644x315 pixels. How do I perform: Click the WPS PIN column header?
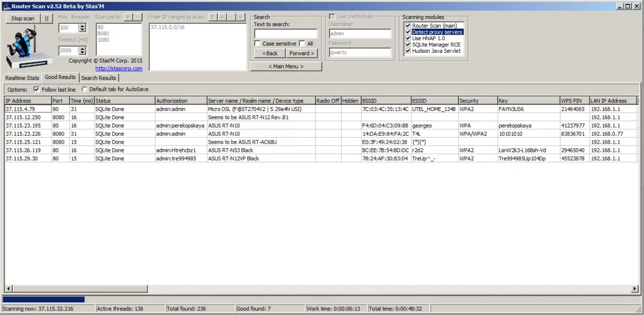[x=575, y=101]
